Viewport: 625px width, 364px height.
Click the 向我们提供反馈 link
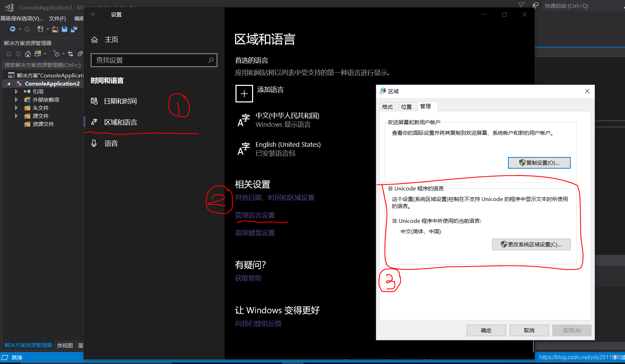(258, 324)
